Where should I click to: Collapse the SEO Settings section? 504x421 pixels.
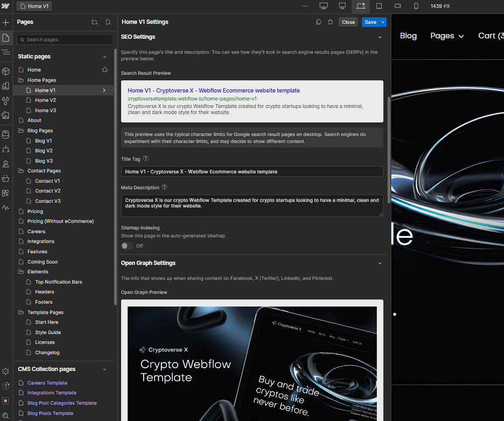[380, 36]
